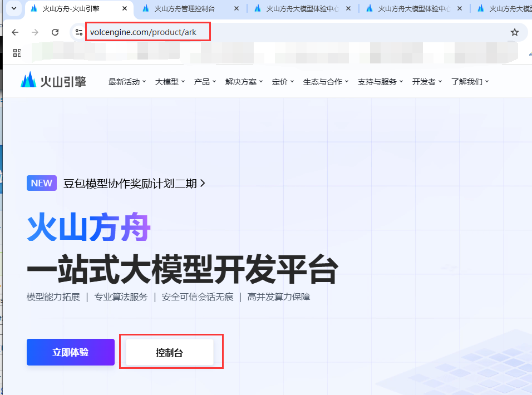View site information icon beside the URL
532x395 pixels.
pyautogui.click(x=78, y=32)
